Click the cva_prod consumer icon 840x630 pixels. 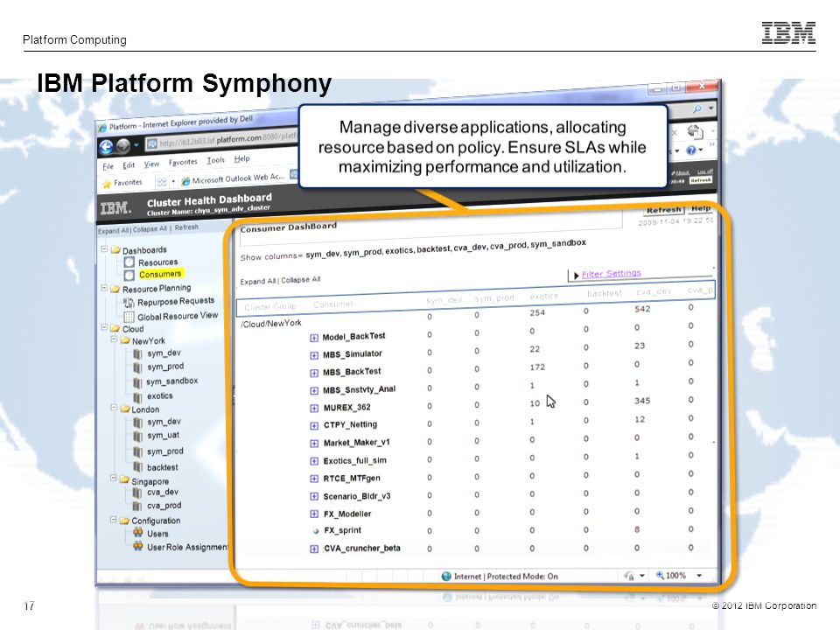point(137,507)
